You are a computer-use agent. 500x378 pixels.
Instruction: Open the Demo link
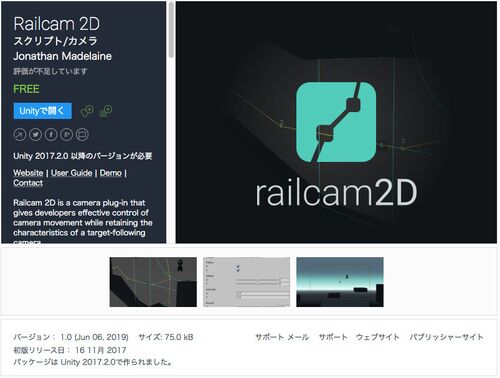111,173
